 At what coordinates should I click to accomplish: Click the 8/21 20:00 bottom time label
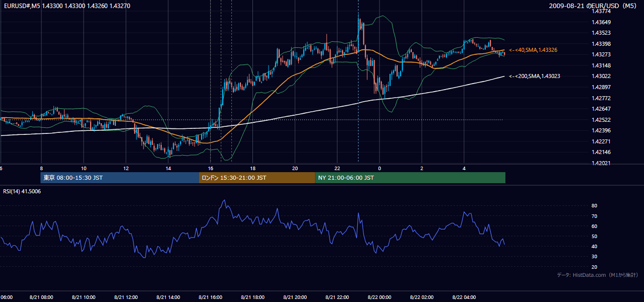tap(295, 297)
